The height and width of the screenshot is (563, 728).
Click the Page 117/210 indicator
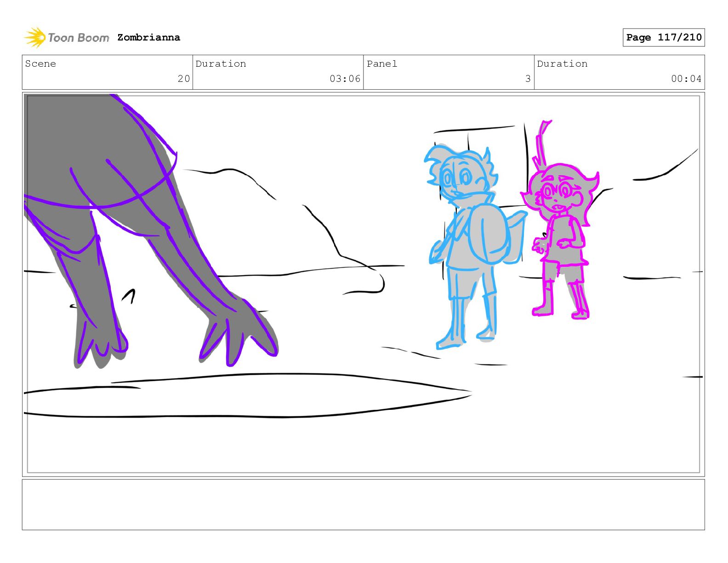664,37
